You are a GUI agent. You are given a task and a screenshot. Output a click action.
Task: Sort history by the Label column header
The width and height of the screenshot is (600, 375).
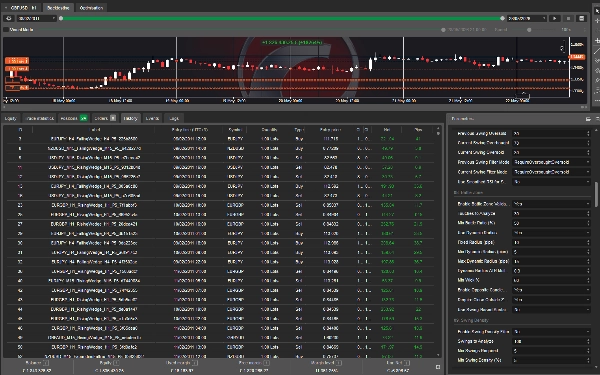[x=94, y=130]
